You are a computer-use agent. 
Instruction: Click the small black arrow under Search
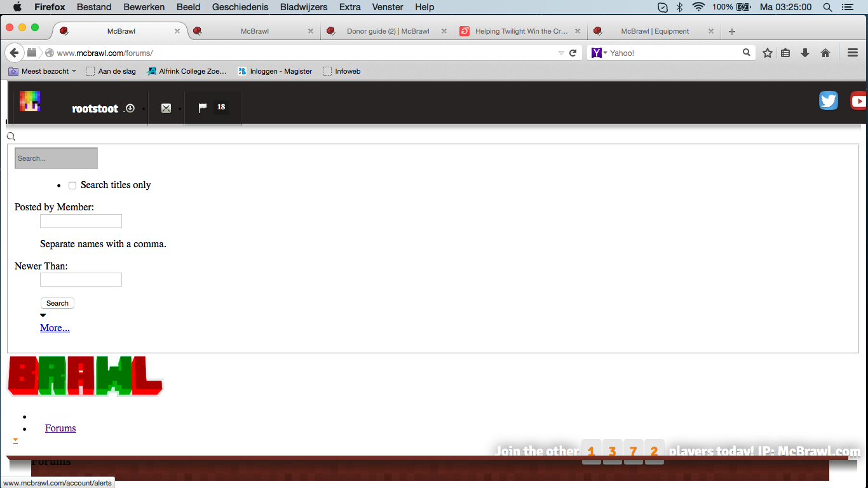point(43,315)
